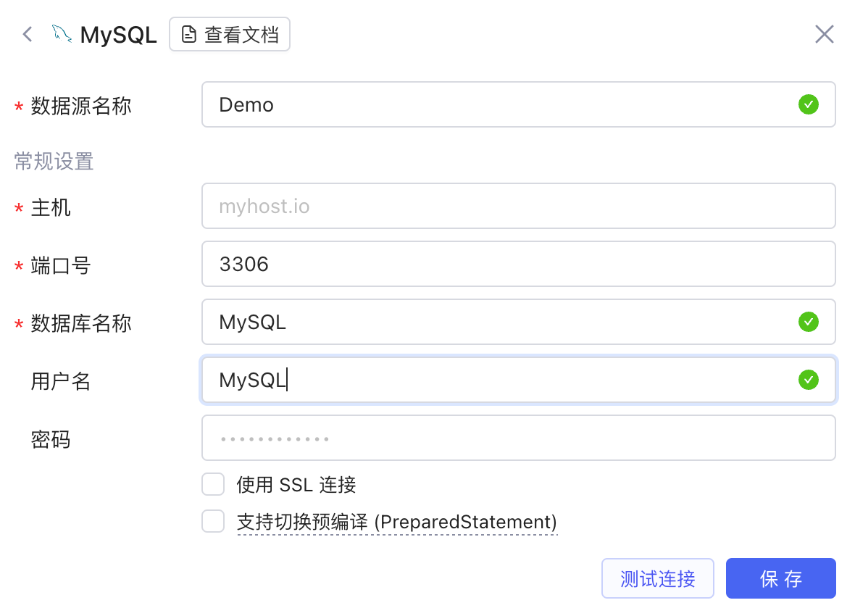
Task: Click the 常规设置 section heading
Action: (x=54, y=162)
